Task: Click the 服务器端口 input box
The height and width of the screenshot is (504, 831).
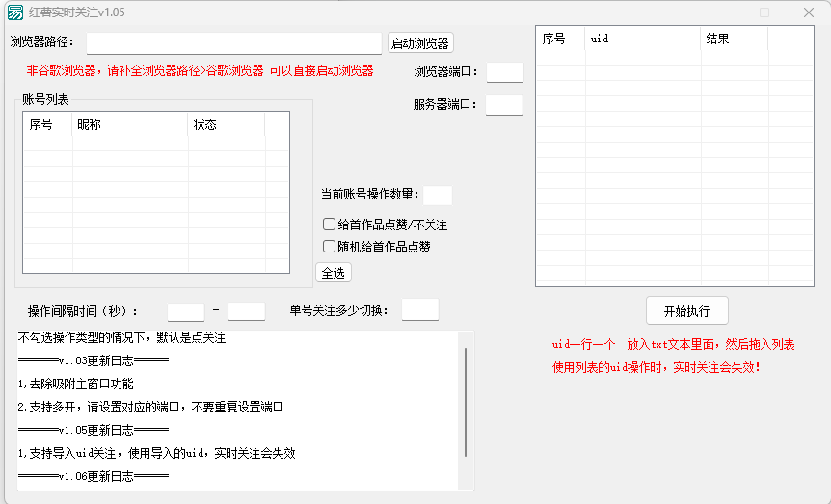Action: pyautogui.click(x=504, y=105)
